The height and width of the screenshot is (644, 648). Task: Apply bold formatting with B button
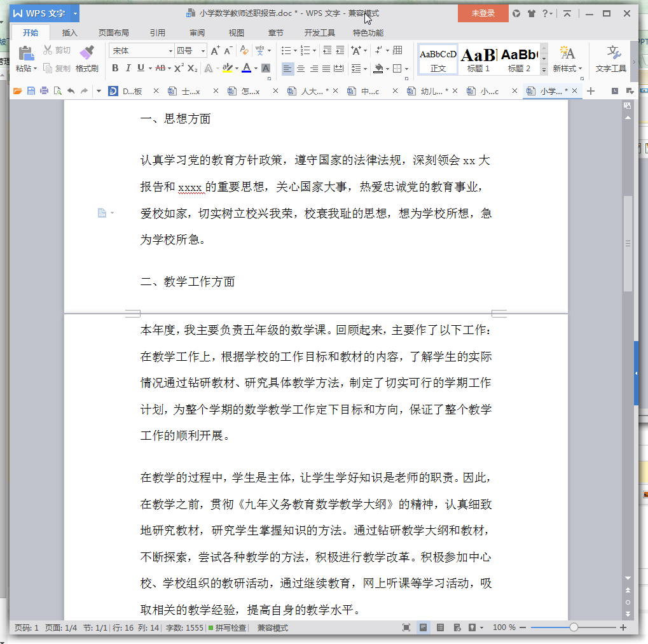pyautogui.click(x=115, y=68)
